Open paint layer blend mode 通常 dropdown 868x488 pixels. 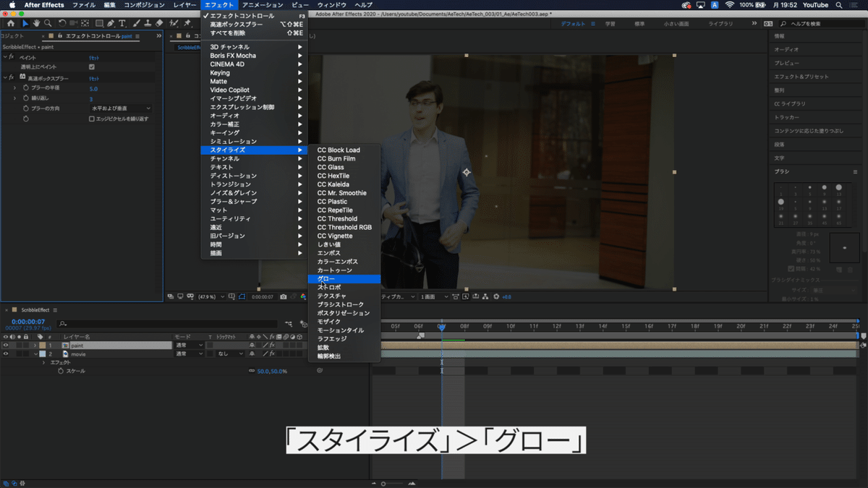tap(188, 346)
